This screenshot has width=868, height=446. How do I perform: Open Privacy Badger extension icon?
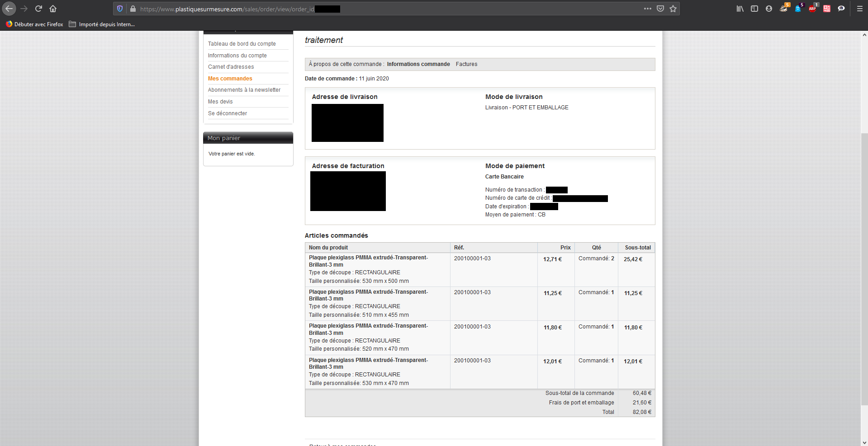783,9
